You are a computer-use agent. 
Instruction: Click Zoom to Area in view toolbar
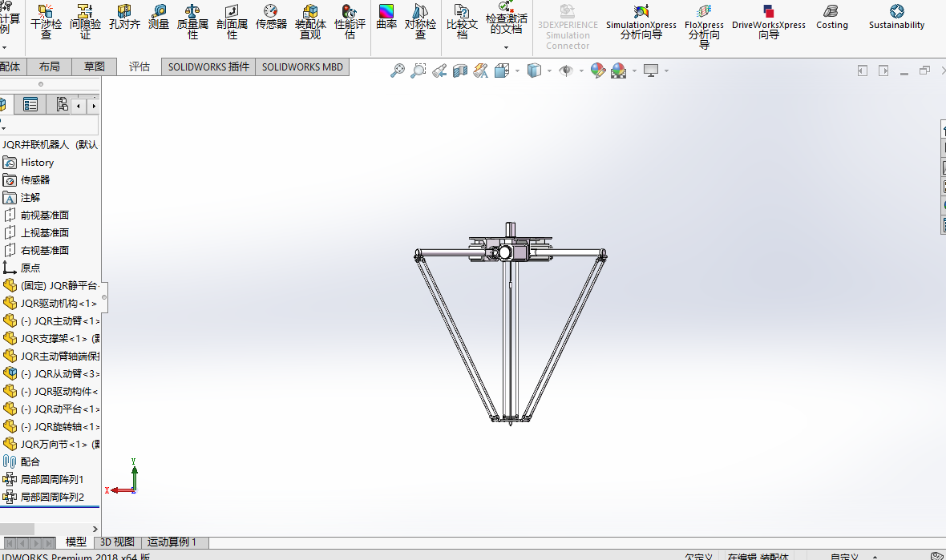[418, 71]
